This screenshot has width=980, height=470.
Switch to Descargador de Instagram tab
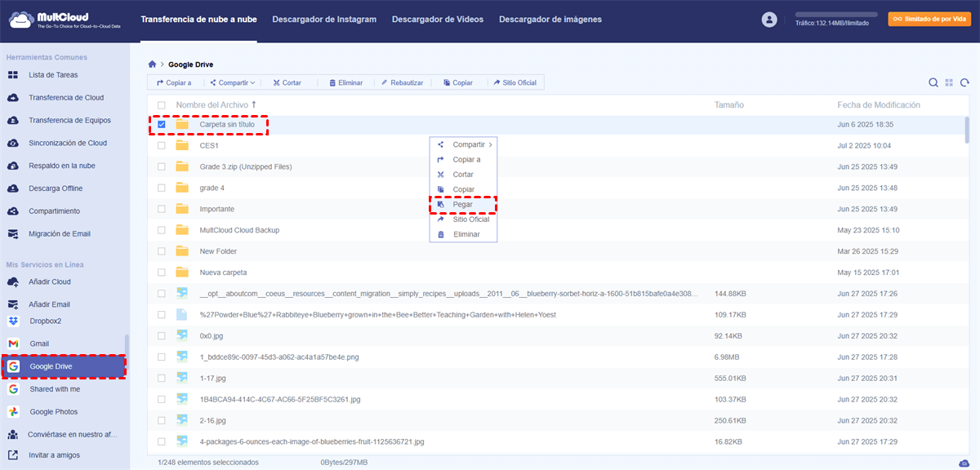(324, 20)
